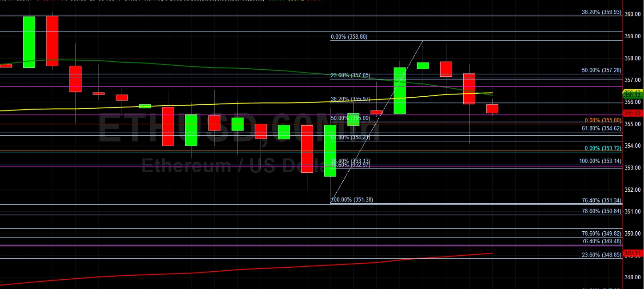This screenshot has width=644, height=289.
Task: Select the rightmost small red candle
Action: (492, 109)
